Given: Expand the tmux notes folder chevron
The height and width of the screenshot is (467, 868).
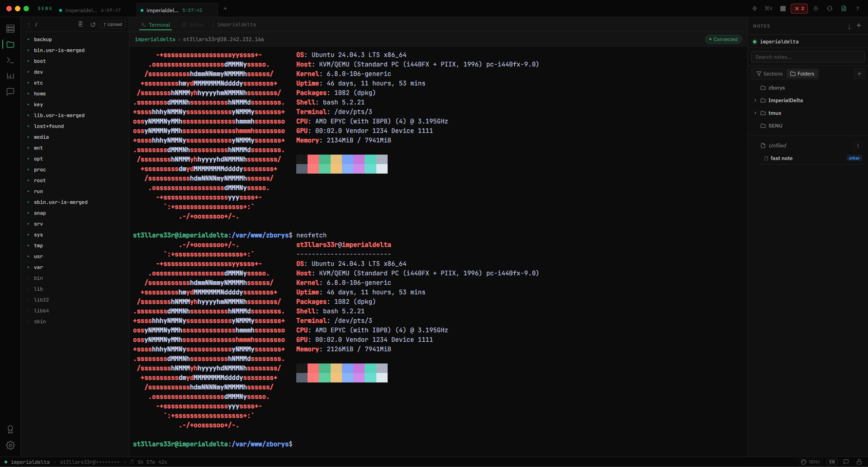Looking at the screenshot, I should pos(755,113).
